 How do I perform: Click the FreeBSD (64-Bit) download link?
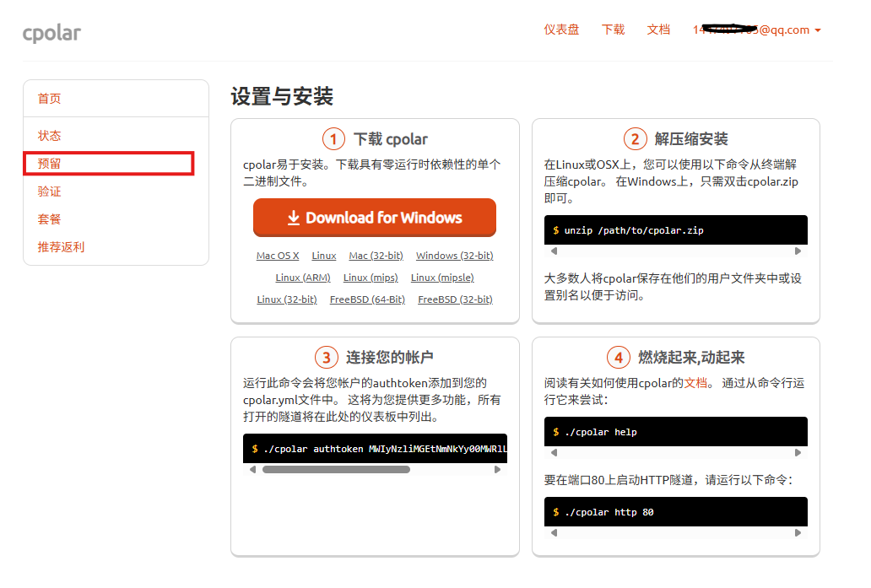tap(367, 299)
